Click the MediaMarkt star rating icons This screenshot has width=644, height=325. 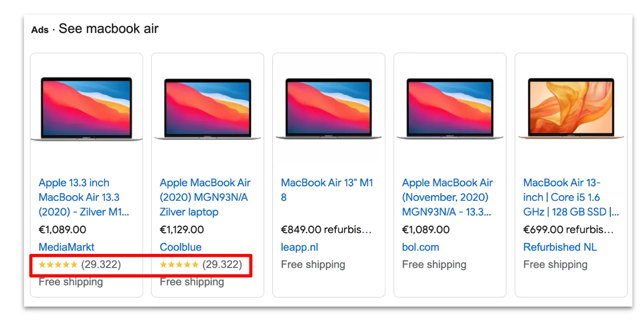coord(58,265)
